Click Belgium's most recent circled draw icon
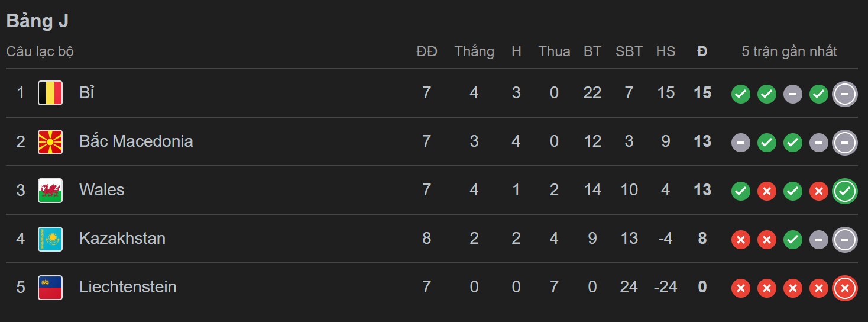The height and width of the screenshot is (322, 868). pos(844,94)
